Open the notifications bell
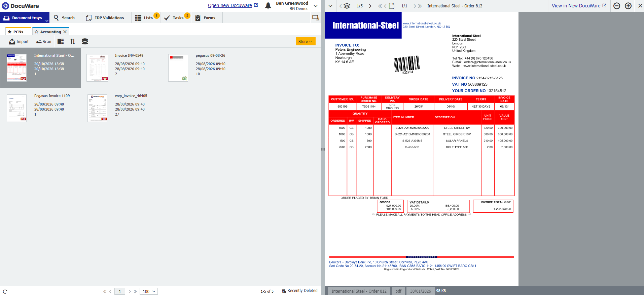Viewport: 644px width, 295px height. [x=268, y=6]
